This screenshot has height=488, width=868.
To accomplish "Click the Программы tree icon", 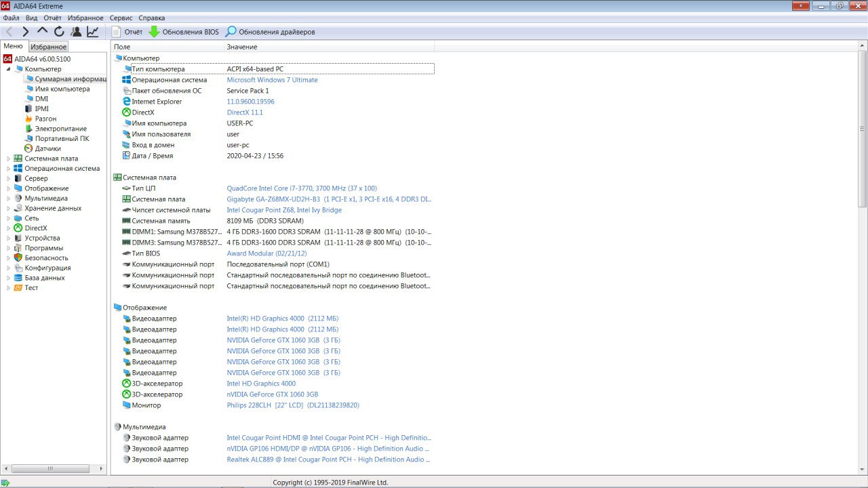I will [x=18, y=248].
